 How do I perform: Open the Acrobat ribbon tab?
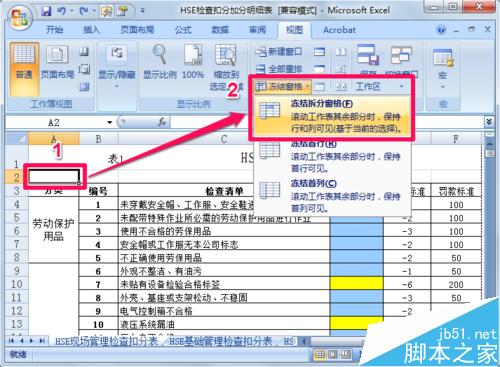[339, 30]
